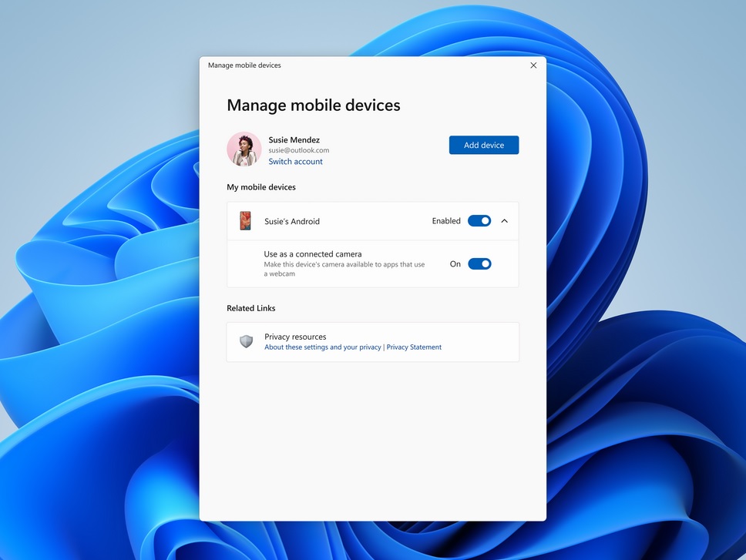Click the Manage mobile devices page heading

[314, 105]
